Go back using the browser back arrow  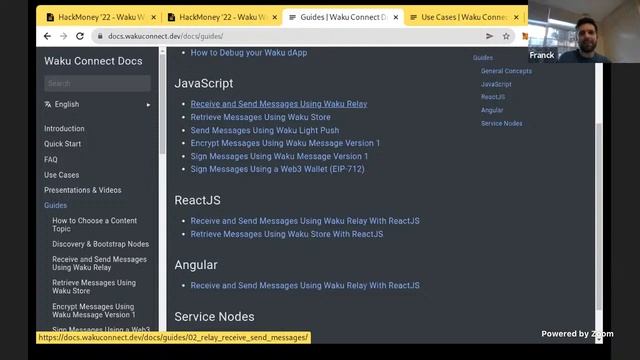click(47, 36)
